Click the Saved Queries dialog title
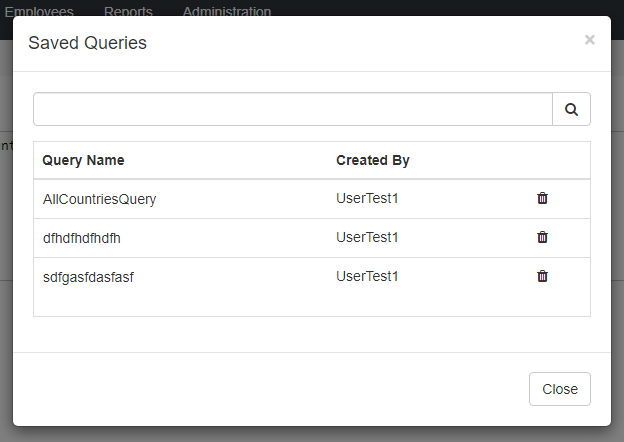The height and width of the screenshot is (442, 624). click(87, 43)
